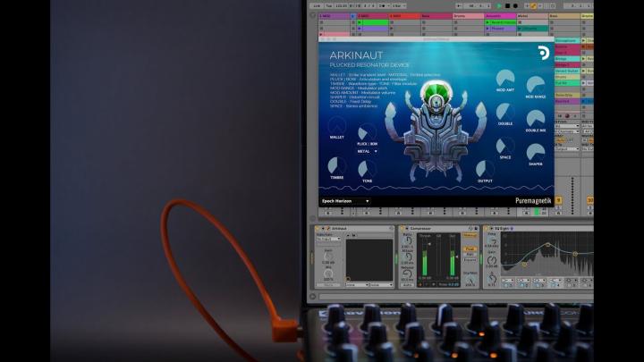
Task: Toggle the Compressor Auto release button
Action: tap(407, 285)
